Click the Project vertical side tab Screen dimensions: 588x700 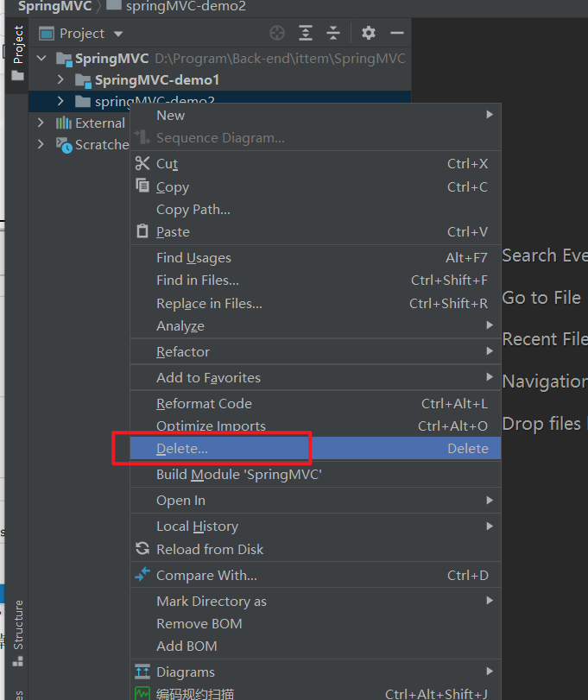(18, 54)
